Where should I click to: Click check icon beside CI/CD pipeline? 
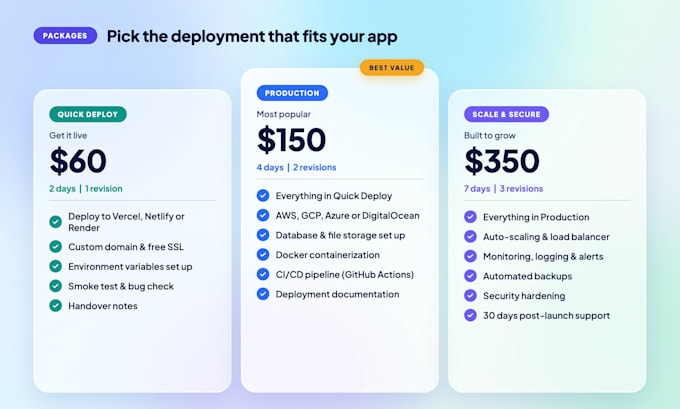click(x=263, y=274)
